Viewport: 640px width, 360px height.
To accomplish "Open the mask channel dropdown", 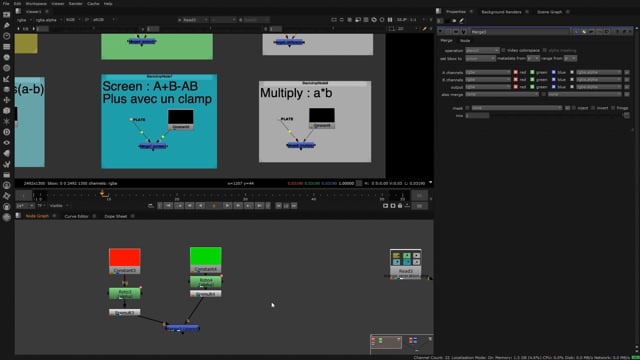I will tap(517, 108).
